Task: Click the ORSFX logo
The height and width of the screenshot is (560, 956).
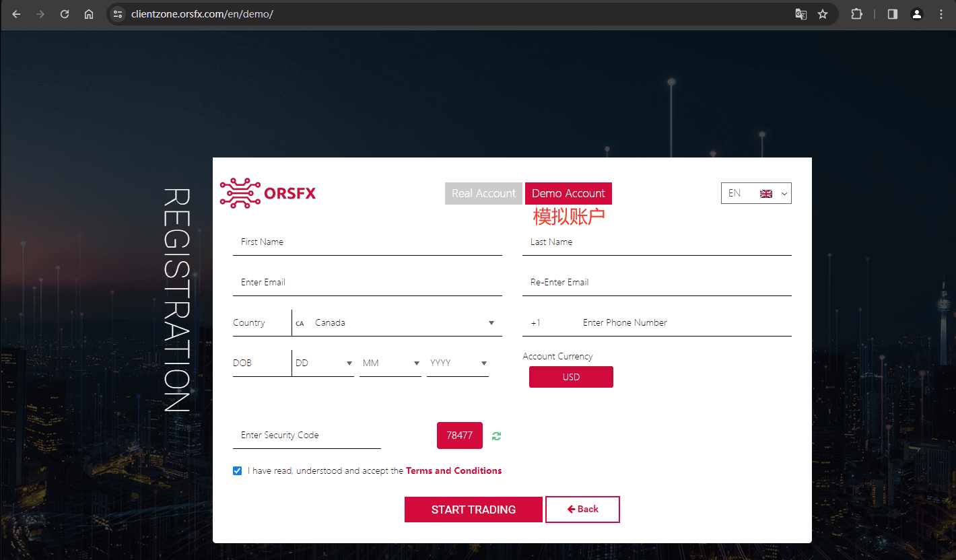Action: [x=268, y=193]
